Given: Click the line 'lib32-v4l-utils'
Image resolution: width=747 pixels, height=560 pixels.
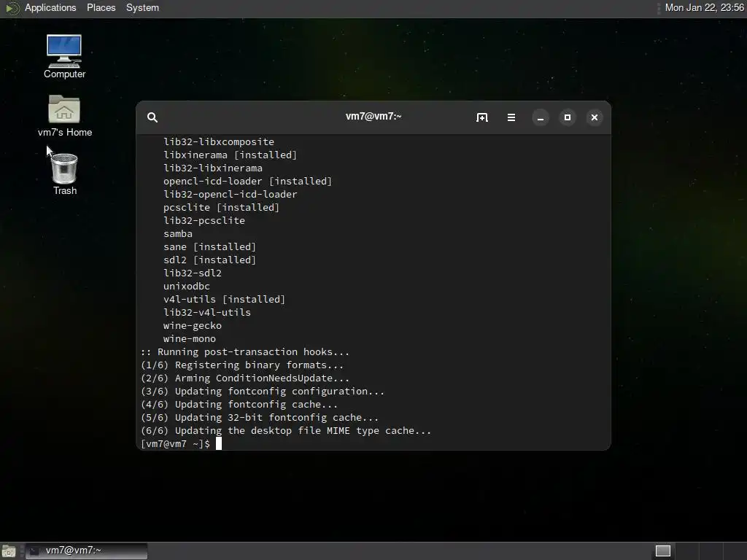Looking at the screenshot, I should point(206,312).
